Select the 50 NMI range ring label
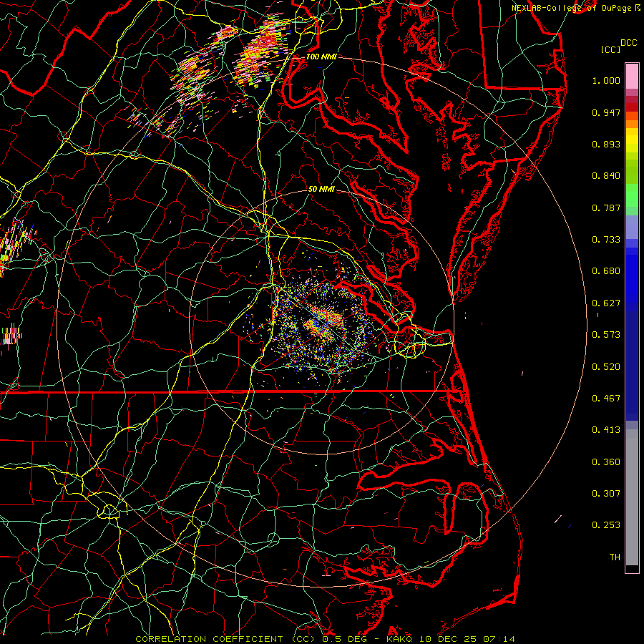The width and height of the screenshot is (644, 644). tap(321, 189)
